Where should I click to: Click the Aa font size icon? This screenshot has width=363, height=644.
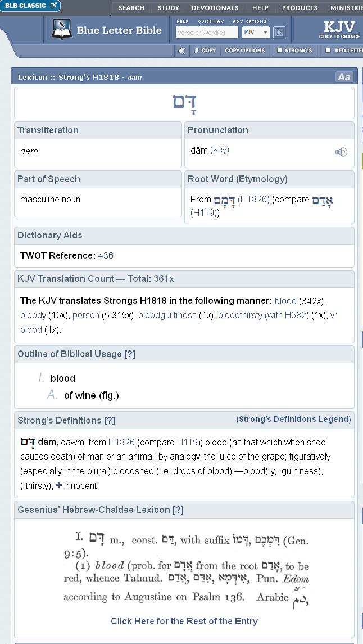point(344,77)
